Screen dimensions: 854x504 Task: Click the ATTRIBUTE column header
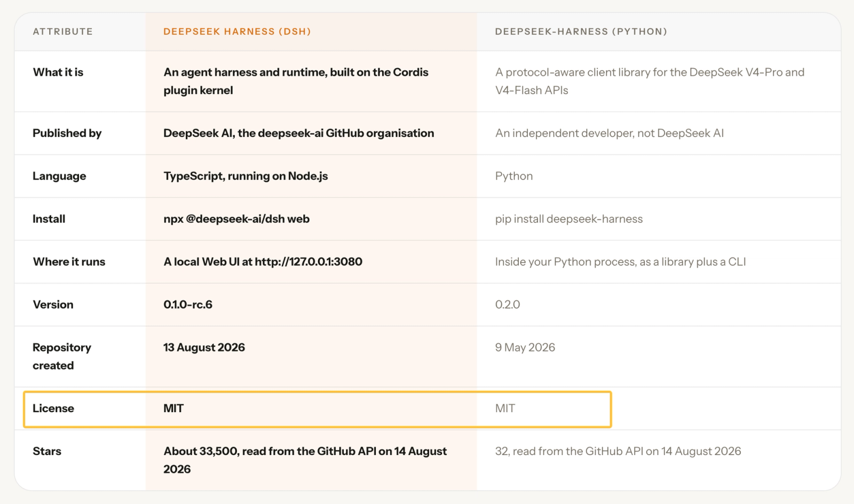(62, 31)
